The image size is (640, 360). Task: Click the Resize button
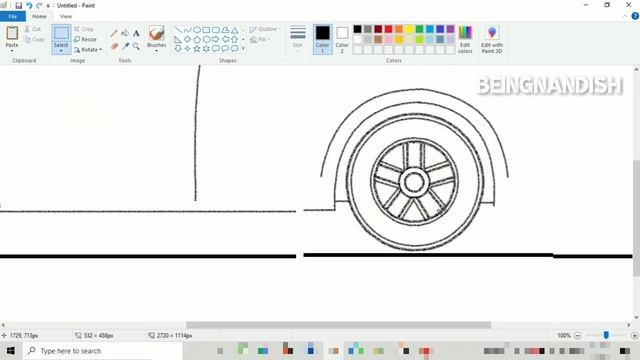coord(85,39)
